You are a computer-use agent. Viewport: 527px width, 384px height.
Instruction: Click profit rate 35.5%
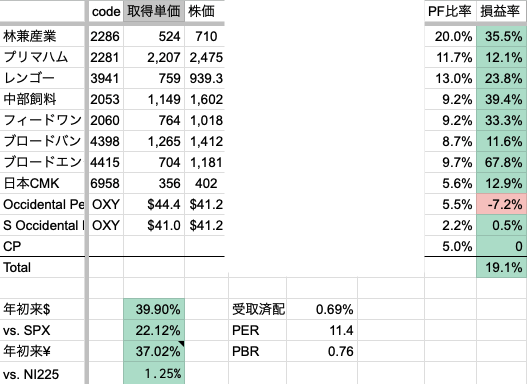[x=501, y=36]
